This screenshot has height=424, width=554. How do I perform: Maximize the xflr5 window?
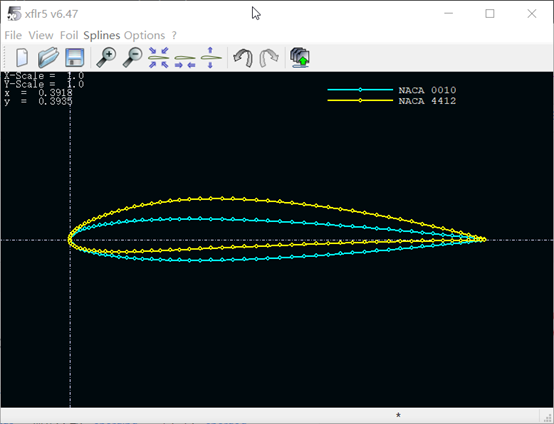(490, 14)
